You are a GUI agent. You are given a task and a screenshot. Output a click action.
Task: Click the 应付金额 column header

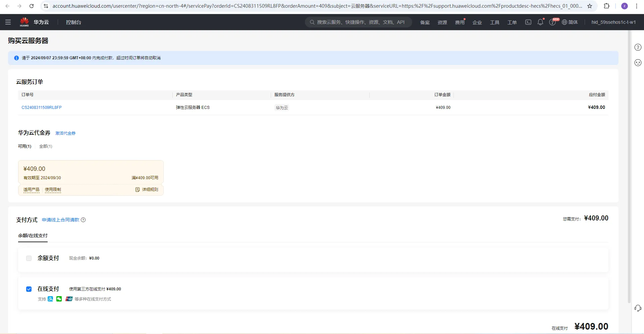point(597,95)
